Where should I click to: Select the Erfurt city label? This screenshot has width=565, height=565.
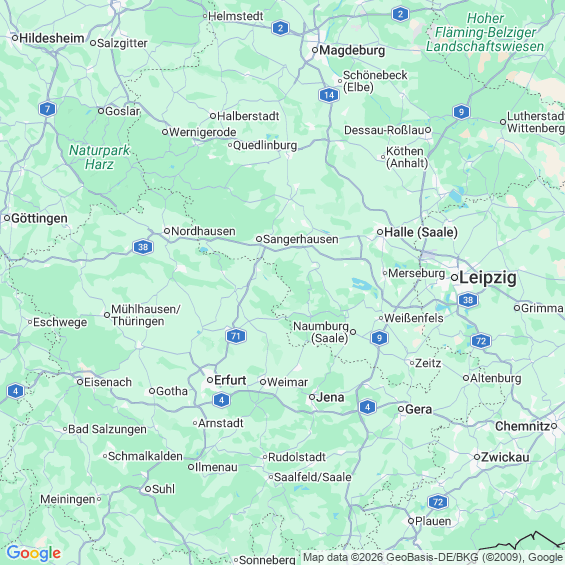click(x=230, y=380)
